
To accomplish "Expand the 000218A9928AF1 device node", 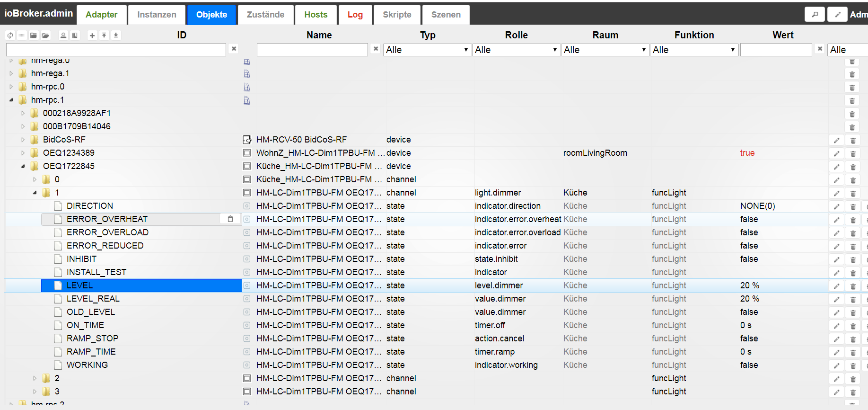I will pos(23,113).
